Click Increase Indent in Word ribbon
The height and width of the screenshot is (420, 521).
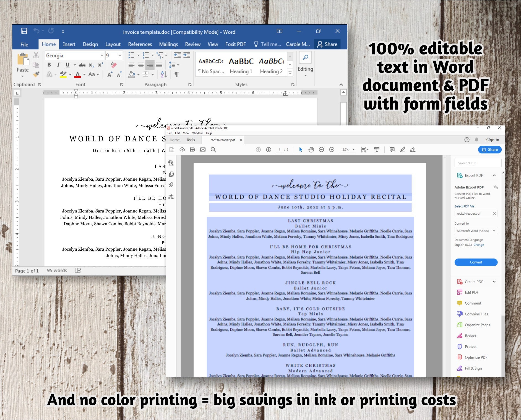click(x=187, y=55)
